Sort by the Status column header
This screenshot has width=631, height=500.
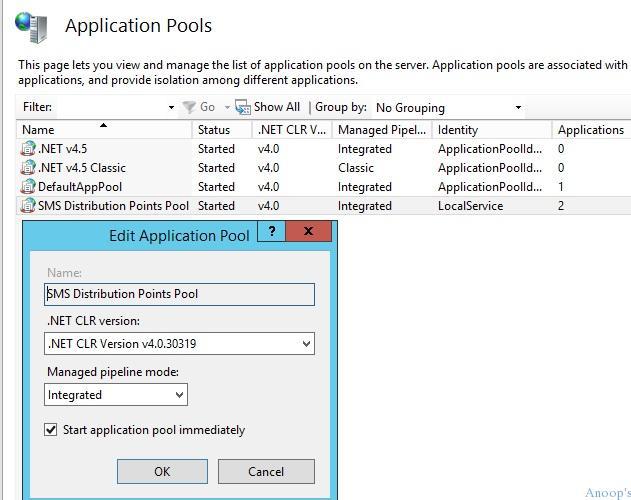(x=222, y=130)
